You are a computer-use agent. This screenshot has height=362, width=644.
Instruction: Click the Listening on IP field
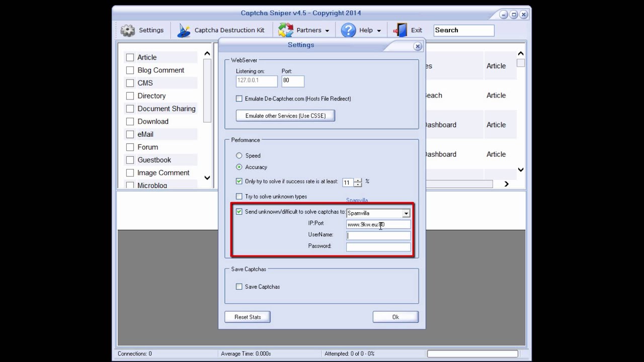(x=257, y=81)
